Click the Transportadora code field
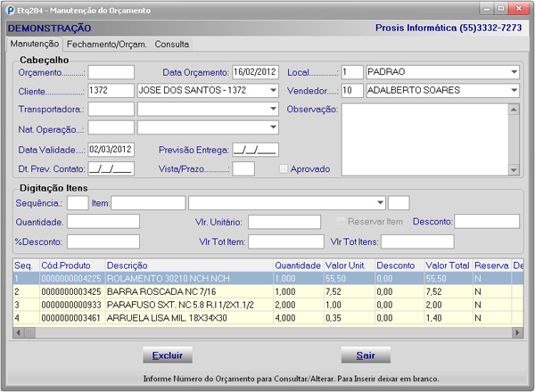 click(111, 110)
